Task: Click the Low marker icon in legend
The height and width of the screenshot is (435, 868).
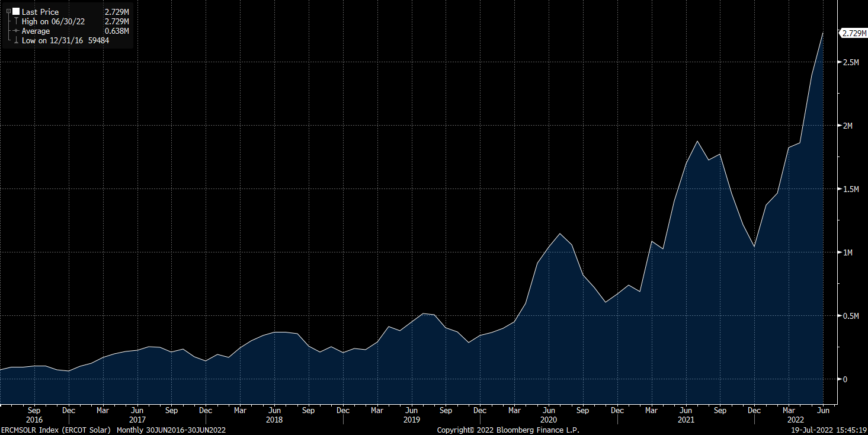Action: pos(15,40)
